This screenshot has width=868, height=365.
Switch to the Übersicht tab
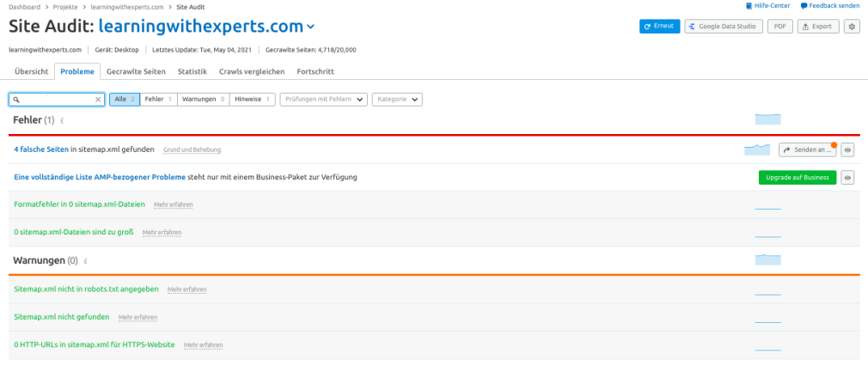pyautogui.click(x=32, y=71)
